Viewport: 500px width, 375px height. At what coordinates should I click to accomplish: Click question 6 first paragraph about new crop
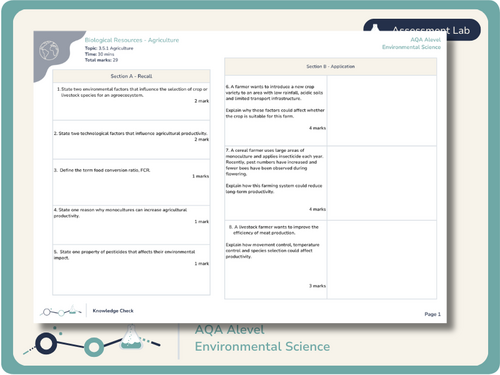tap(274, 92)
